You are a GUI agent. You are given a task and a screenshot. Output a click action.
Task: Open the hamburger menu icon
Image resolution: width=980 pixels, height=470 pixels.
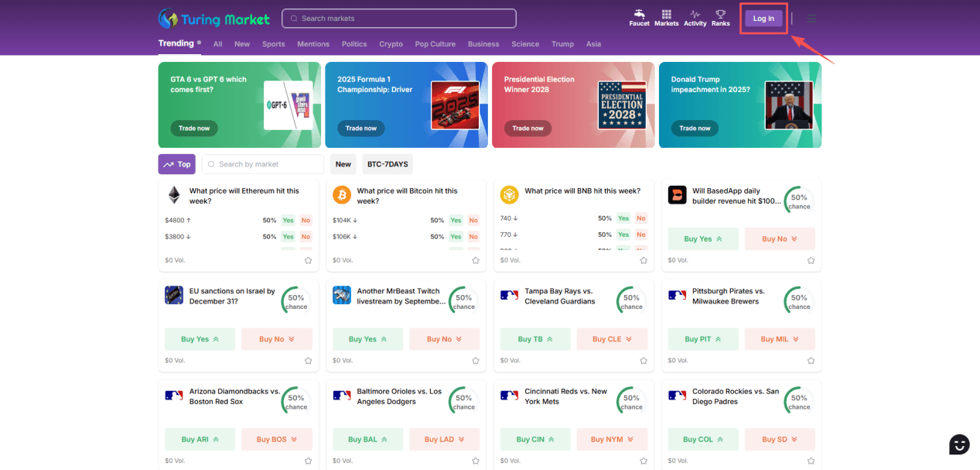pyautogui.click(x=811, y=19)
